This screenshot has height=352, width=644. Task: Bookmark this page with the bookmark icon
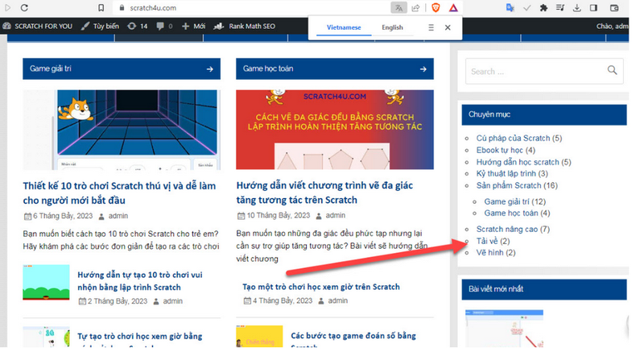point(101,8)
